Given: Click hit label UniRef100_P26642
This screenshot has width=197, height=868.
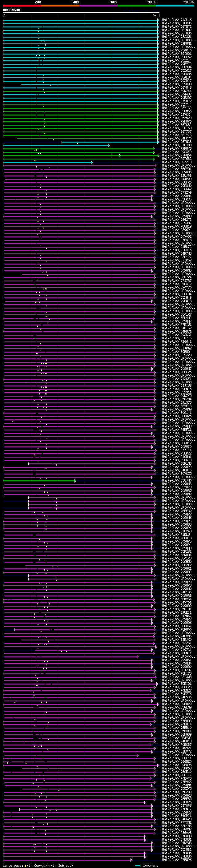Looking at the screenshot, I should 177,189.
